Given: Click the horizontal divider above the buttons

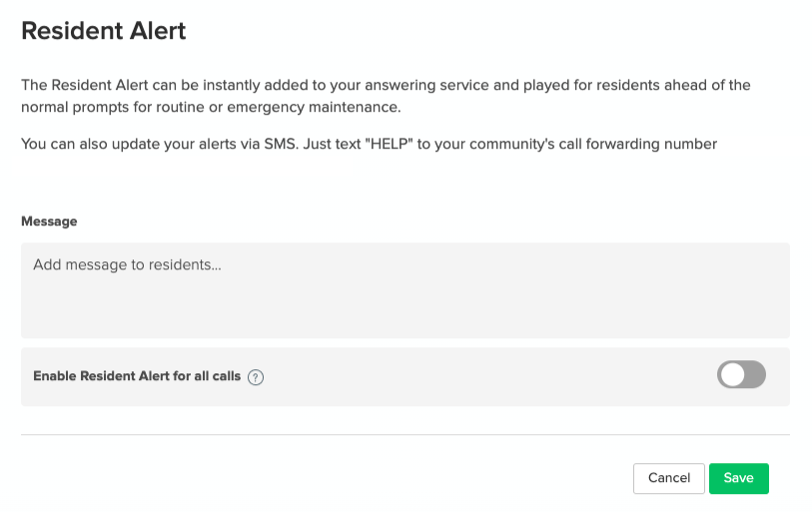Looking at the screenshot, I should (x=405, y=435).
